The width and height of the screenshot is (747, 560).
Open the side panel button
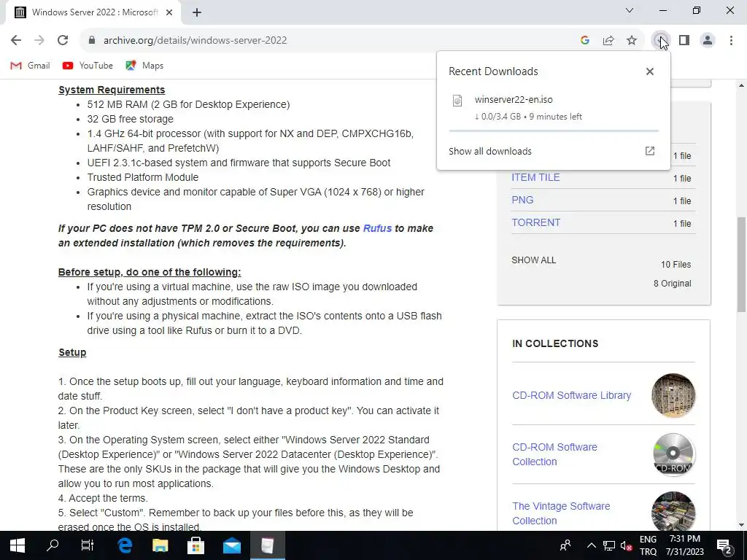pos(684,41)
